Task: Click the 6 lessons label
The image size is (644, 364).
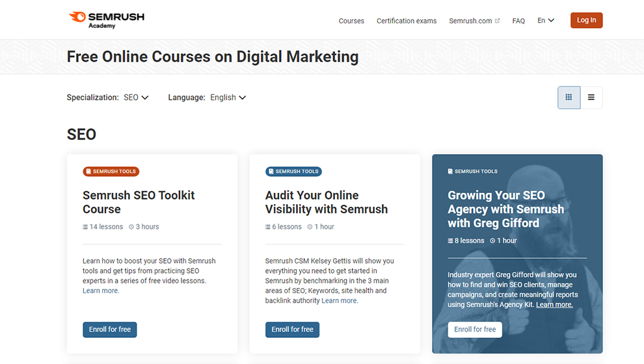Action: click(284, 227)
